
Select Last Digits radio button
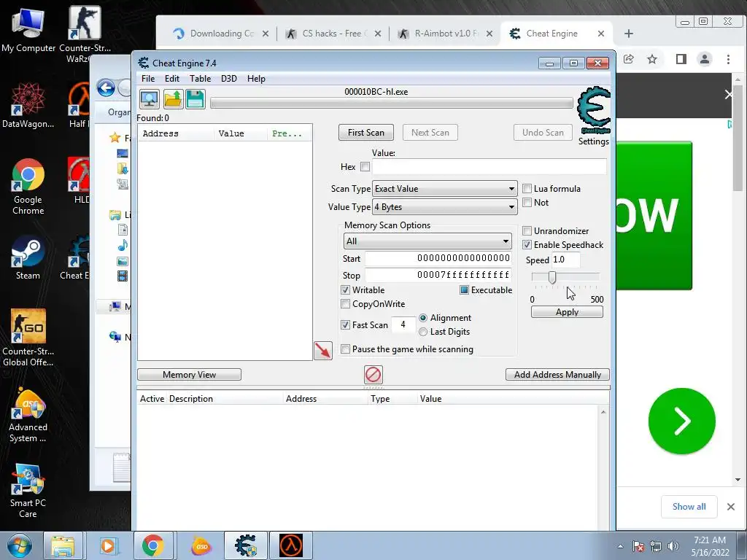point(423,332)
